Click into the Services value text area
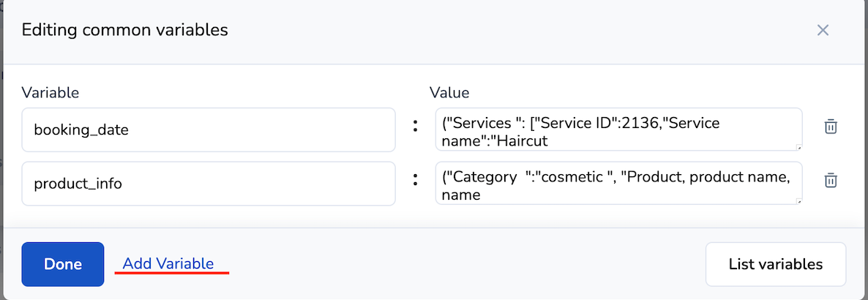868x300 pixels. point(618,130)
